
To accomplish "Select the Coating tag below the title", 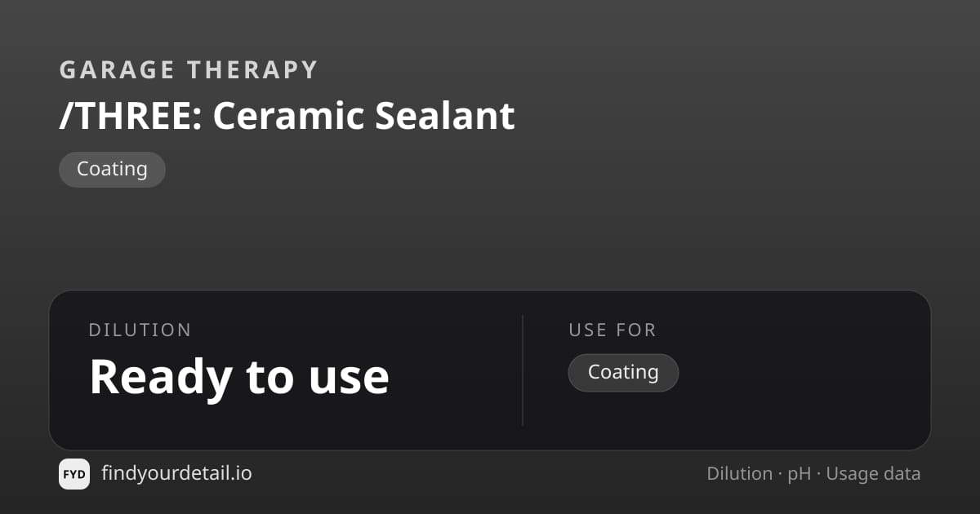I will tap(112, 170).
